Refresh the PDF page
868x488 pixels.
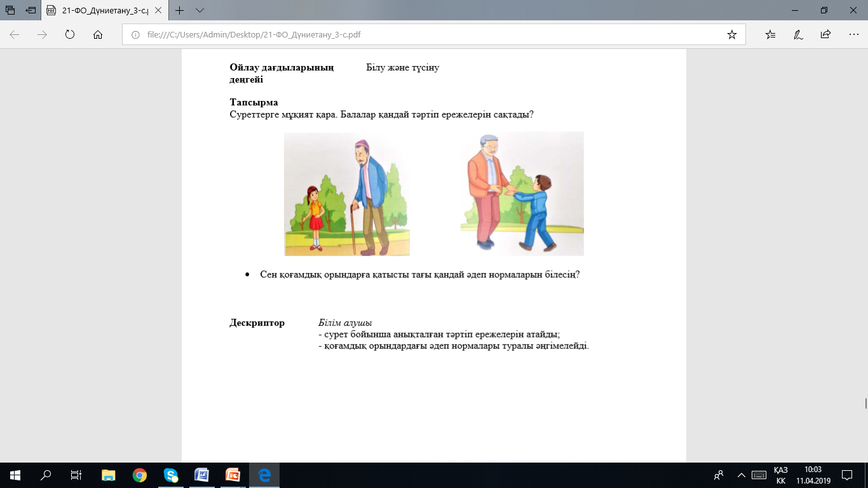click(71, 35)
